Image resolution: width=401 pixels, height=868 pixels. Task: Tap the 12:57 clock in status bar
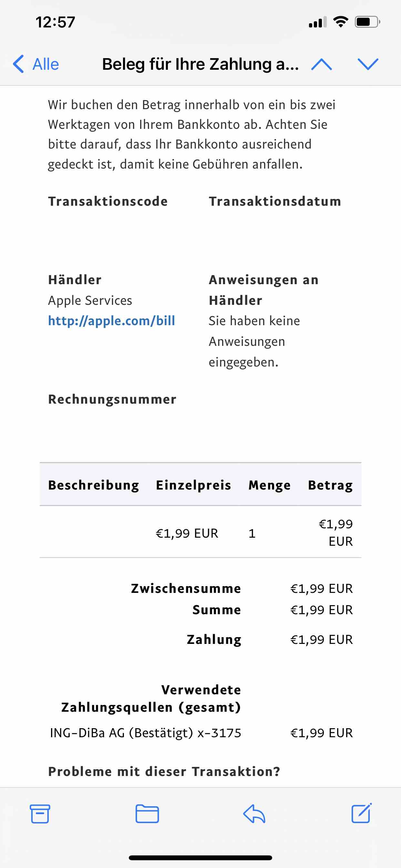click(x=55, y=22)
